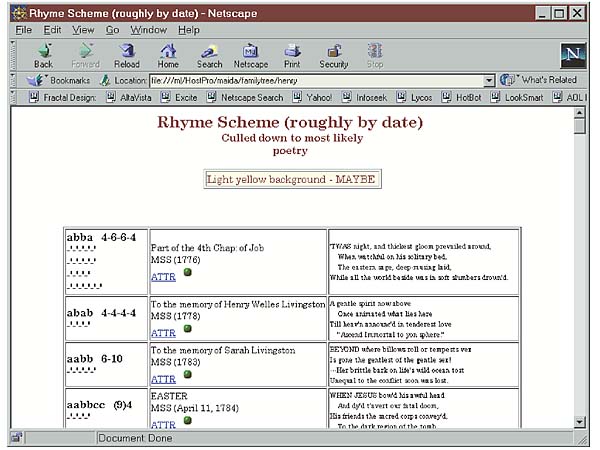The width and height of the screenshot is (600, 450).
Task: Click the scrollbar down arrow
Action: tap(580, 422)
